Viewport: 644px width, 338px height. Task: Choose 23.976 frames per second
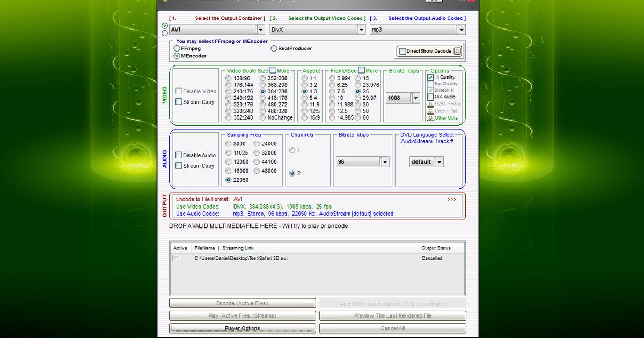point(357,85)
